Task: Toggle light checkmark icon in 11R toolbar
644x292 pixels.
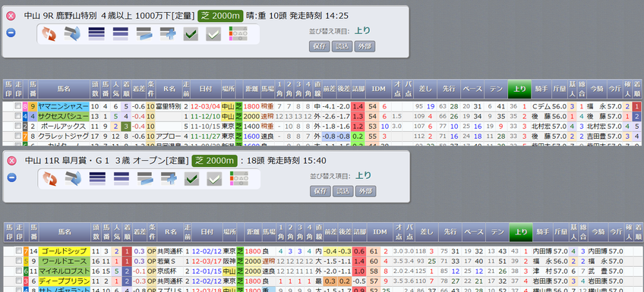Action: click(214, 179)
